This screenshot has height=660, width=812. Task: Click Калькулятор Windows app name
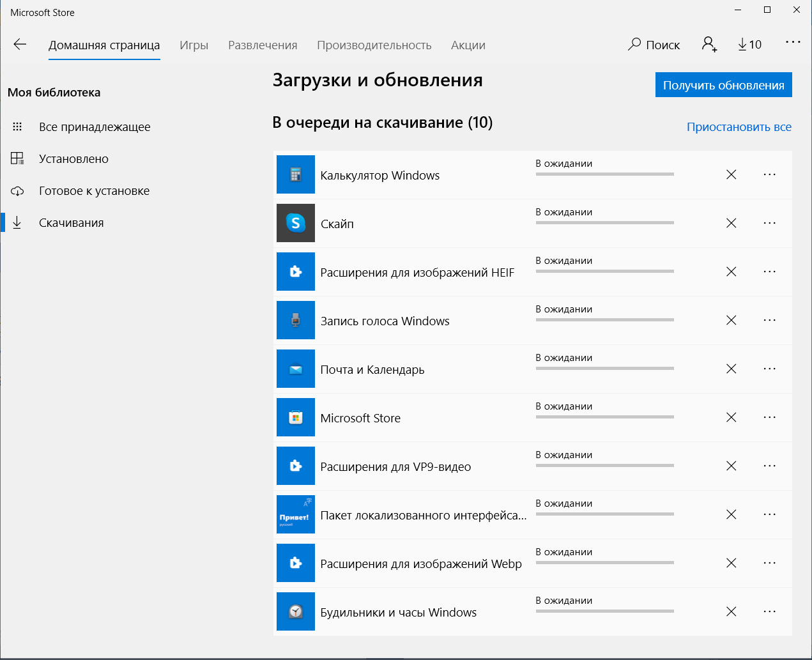coord(380,176)
